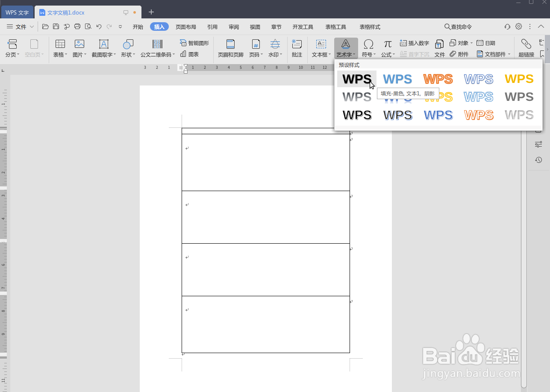Switch to the 开始 tab
The width and height of the screenshot is (550, 392).
(x=138, y=27)
